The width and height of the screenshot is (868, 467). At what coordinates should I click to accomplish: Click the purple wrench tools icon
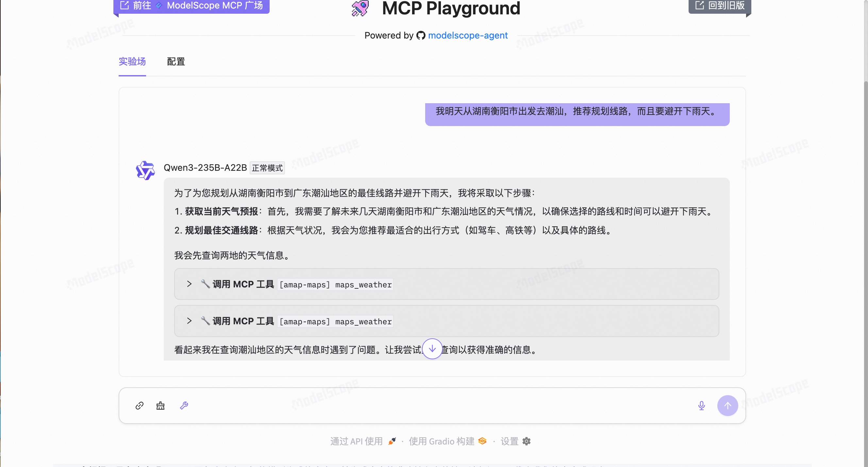click(x=184, y=405)
